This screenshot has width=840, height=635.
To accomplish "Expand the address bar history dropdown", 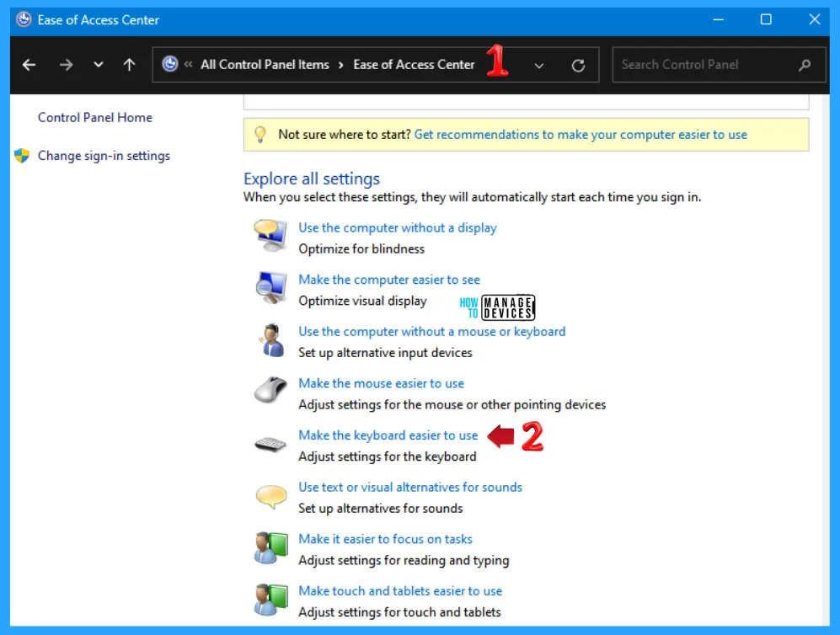I will pos(539,66).
